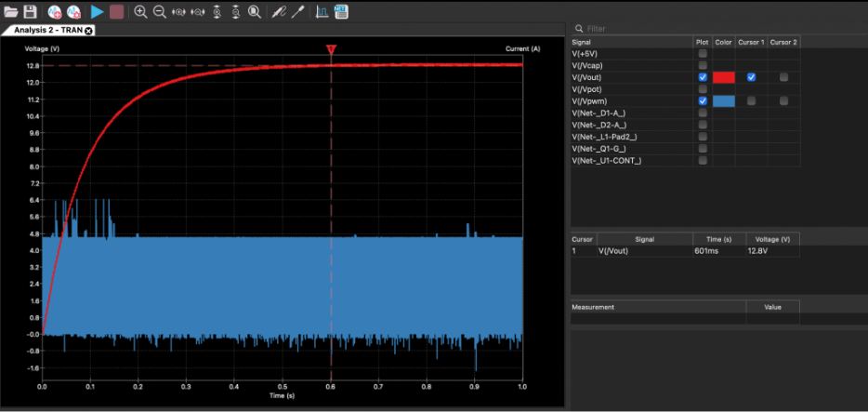Zoom out of the plot
The height and width of the screenshot is (412, 868).
tap(160, 12)
